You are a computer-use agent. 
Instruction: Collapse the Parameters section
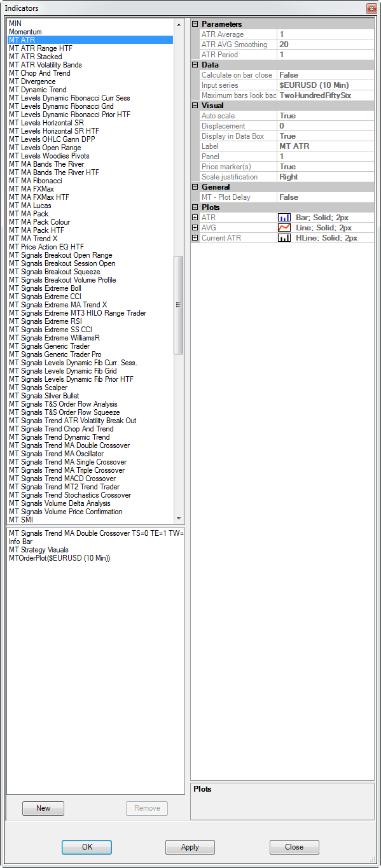tap(195, 24)
